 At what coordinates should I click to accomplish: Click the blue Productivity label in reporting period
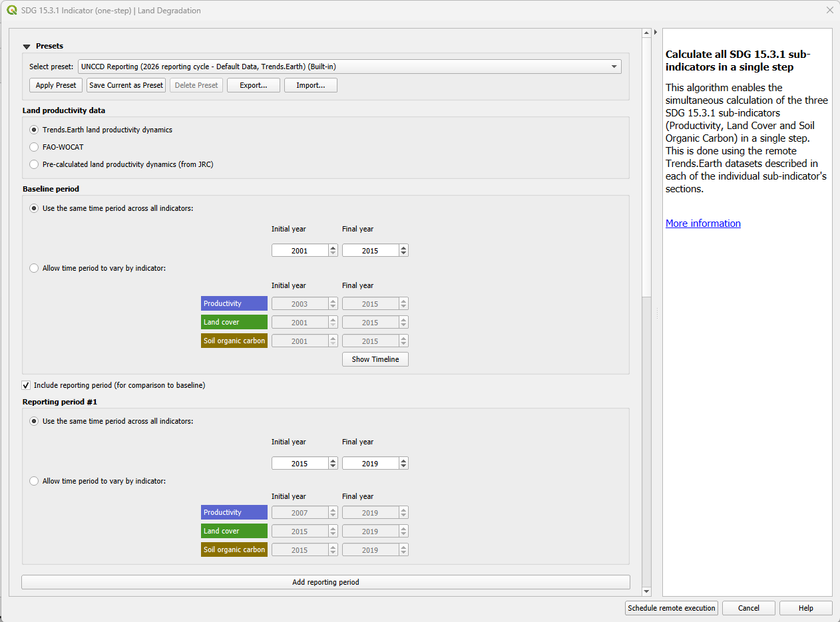(x=234, y=512)
